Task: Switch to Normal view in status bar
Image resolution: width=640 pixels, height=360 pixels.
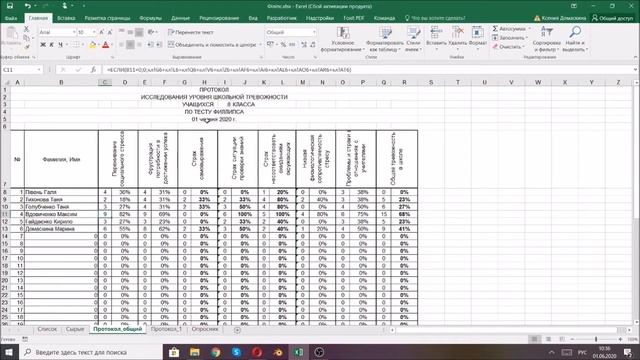Action: click(534, 339)
